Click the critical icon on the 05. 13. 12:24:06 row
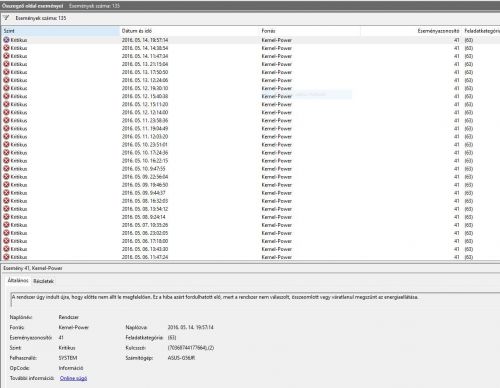 (x=6, y=80)
